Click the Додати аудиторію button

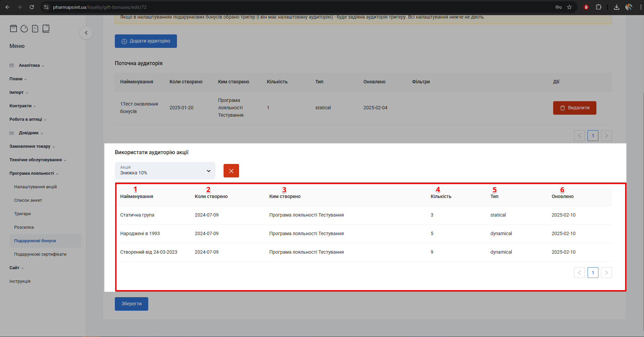(x=146, y=41)
